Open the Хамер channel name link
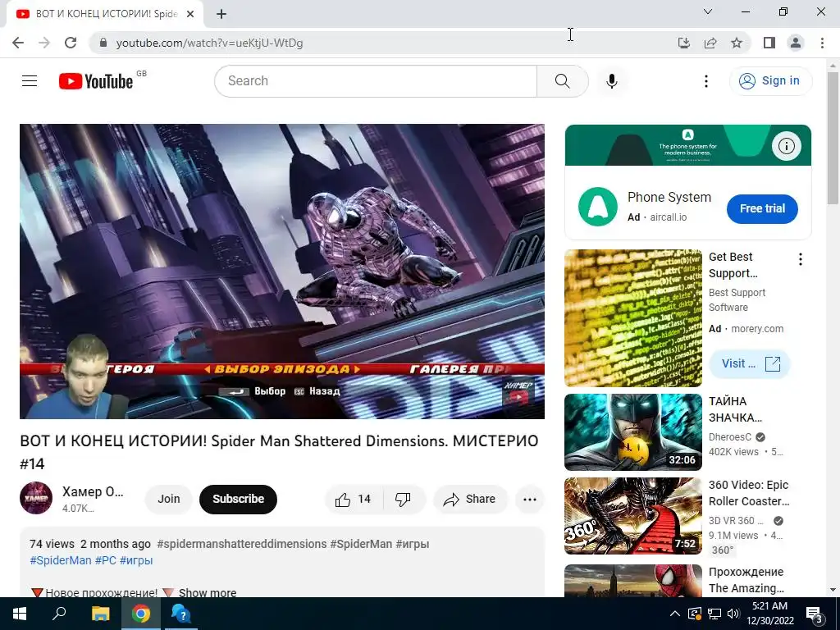 (93, 492)
